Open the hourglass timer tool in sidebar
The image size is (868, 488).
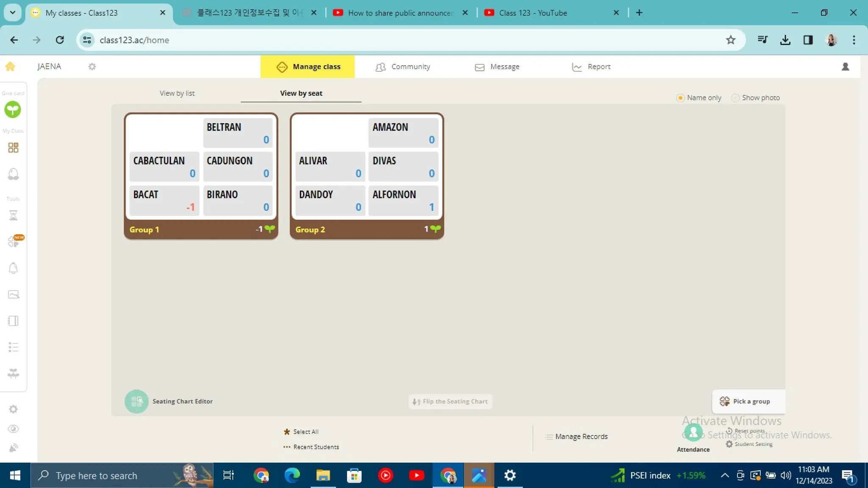pos(13,216)
